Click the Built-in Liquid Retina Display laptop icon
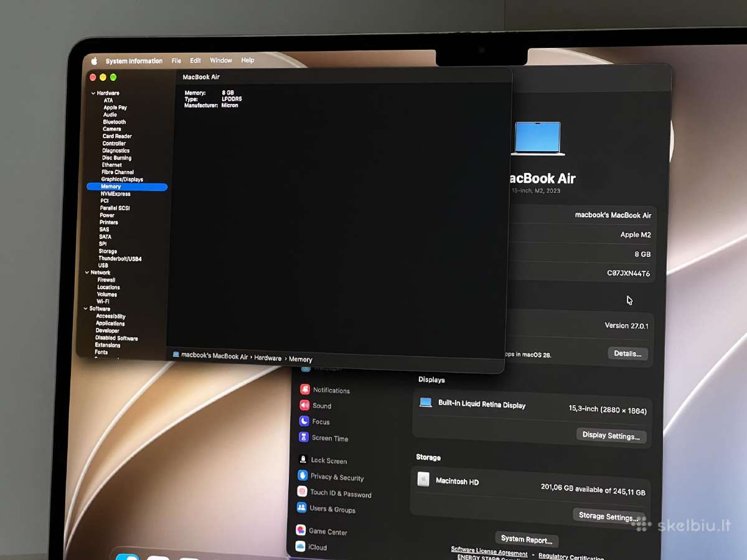Viewport: 747px width, 560px height. point(426,403)
